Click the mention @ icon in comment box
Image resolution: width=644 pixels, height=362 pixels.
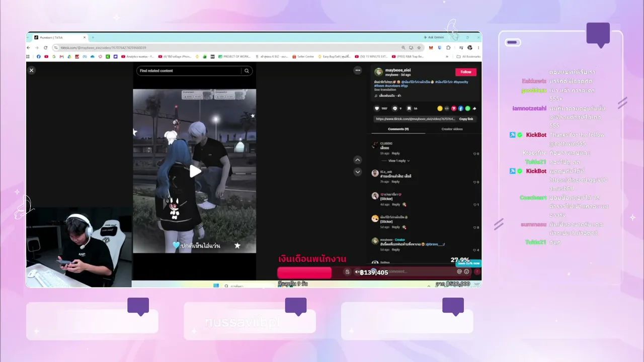click(459, 271)
